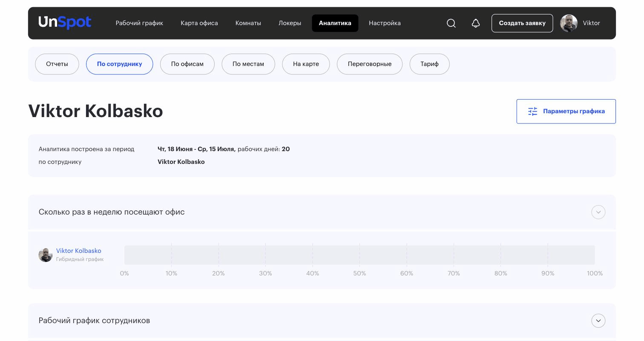644x341 pixels.
Task: Open the По местам tab
Action: tap(248, 64)
